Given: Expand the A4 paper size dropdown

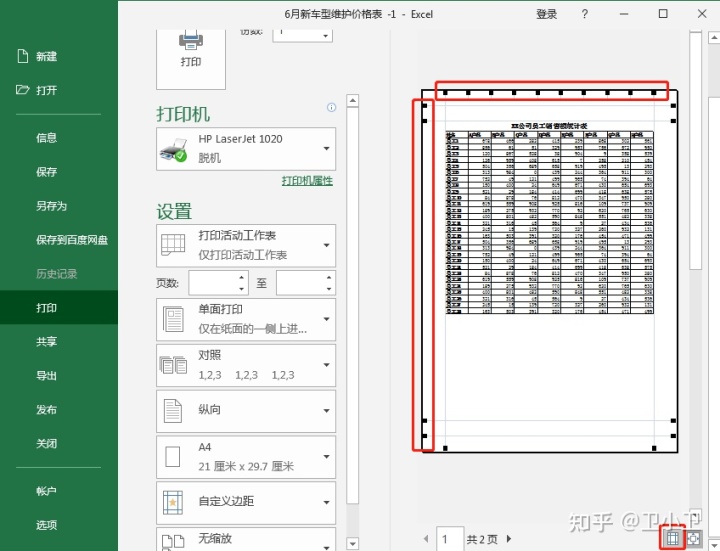Looking at the screenshot, I should tap(326, 456).
